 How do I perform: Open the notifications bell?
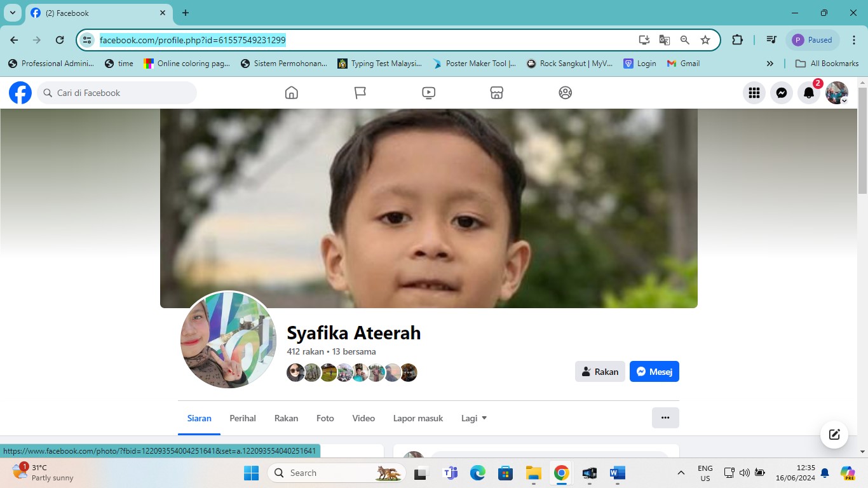[x=808, y=92]
